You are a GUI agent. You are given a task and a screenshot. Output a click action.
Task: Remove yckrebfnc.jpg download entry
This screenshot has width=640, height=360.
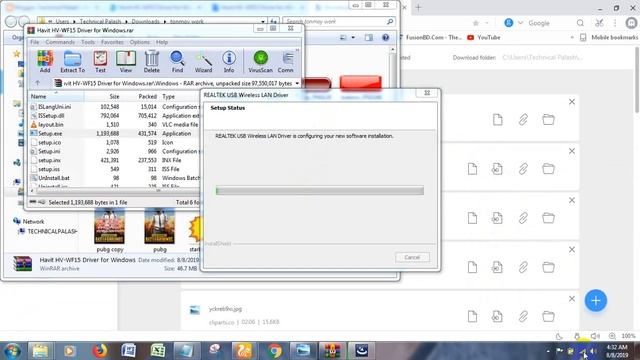[572, 299]
